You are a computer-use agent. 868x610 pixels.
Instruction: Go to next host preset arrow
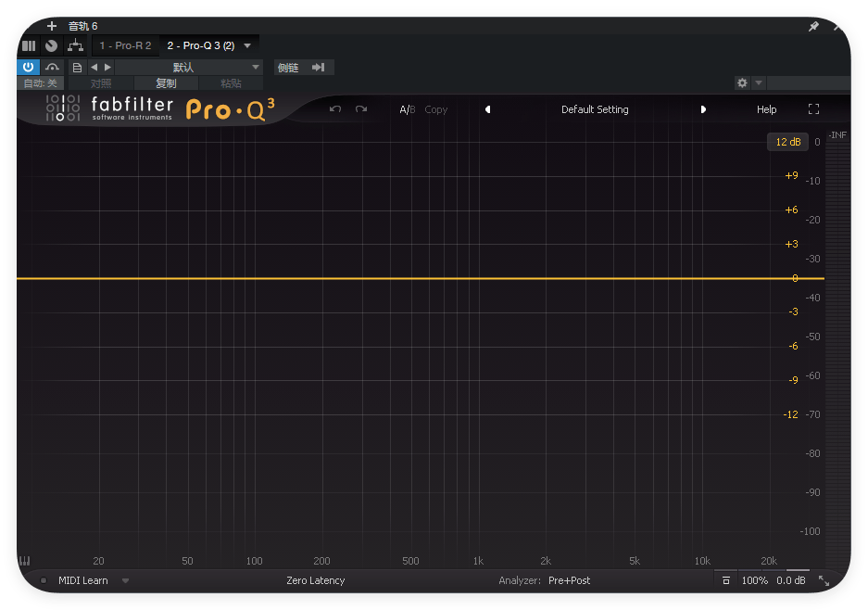pos(108,67)
